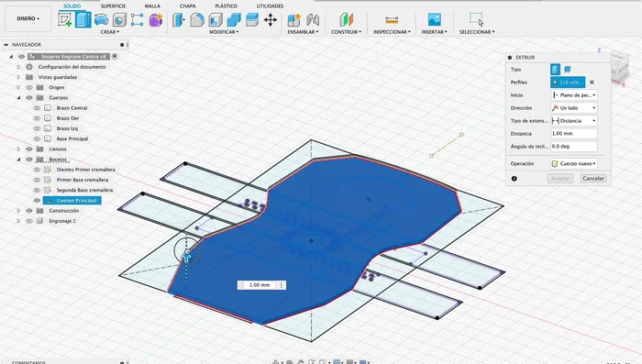This screenshot has width=642, height=364.
Task: Collapse the Cuerpos folder
Action: (x=18, y=97)
